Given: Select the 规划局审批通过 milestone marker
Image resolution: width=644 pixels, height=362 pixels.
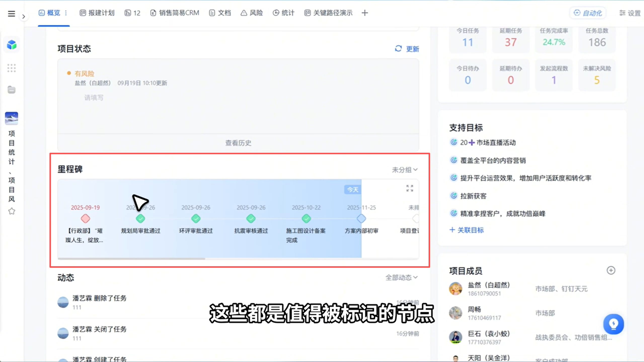Looking at the screenshot, I should 140,218.
